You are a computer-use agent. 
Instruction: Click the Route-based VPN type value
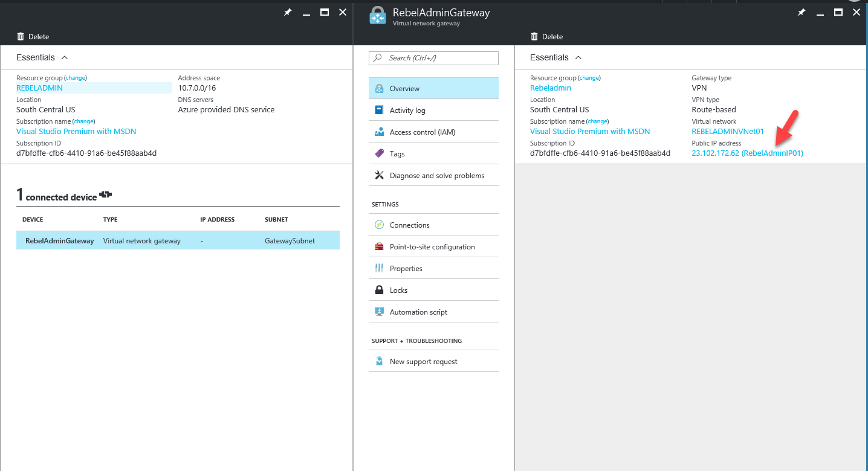(x=714, y=110)
